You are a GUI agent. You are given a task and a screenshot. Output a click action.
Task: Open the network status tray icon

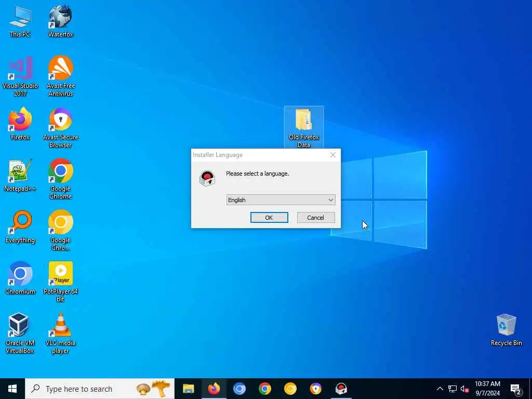point(453,389)
